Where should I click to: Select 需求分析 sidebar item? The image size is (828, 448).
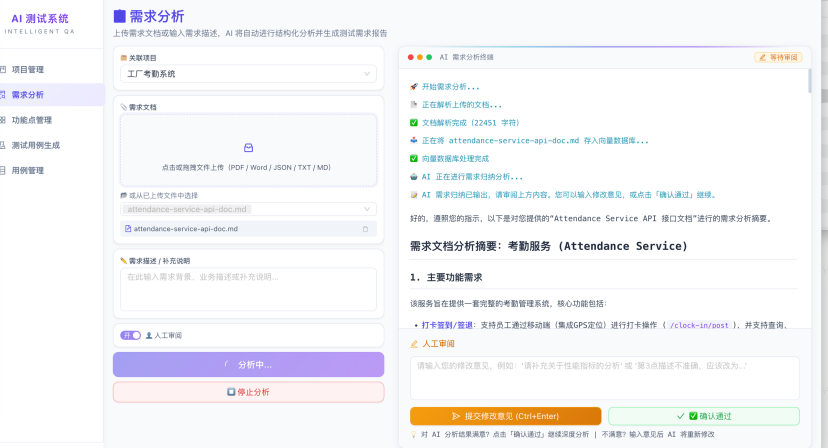point(51,95)
